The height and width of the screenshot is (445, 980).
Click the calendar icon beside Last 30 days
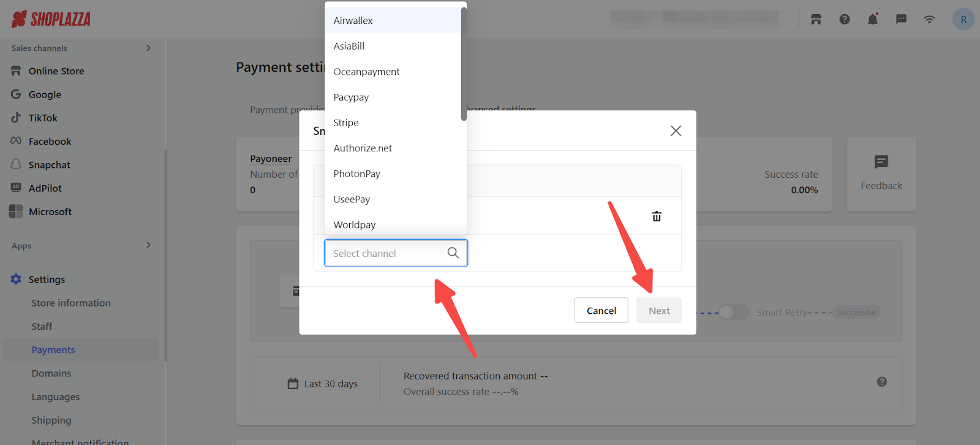coord(293,384)
